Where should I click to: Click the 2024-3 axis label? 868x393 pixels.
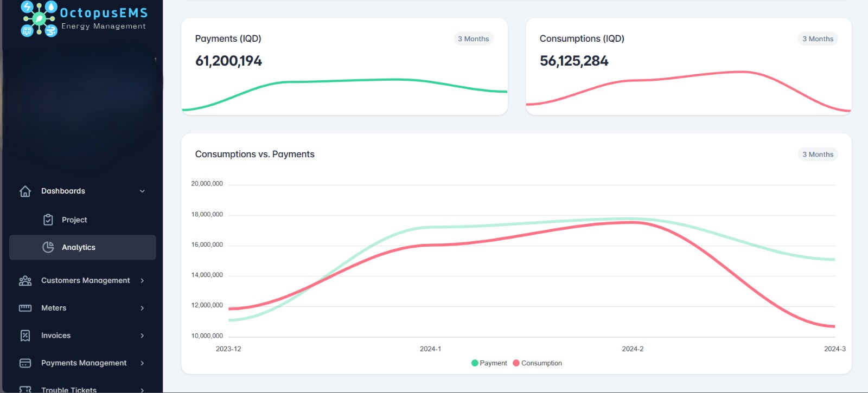pos(835,349)
